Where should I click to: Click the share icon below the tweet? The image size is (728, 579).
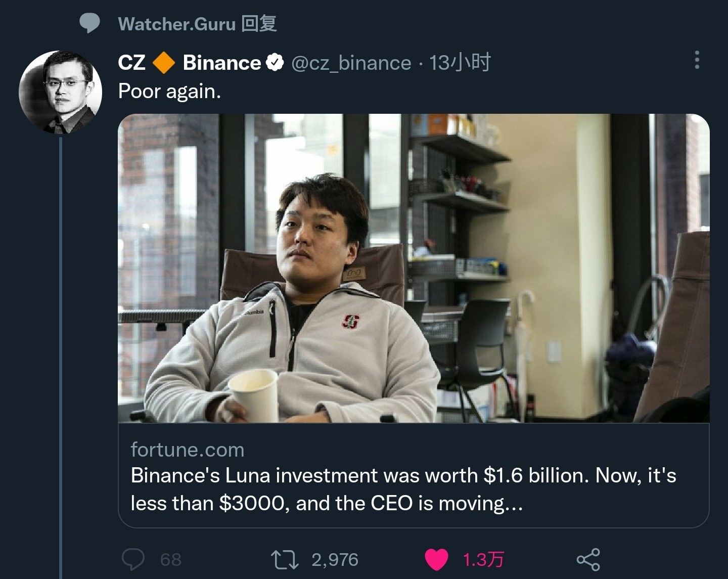coord(588,559)
